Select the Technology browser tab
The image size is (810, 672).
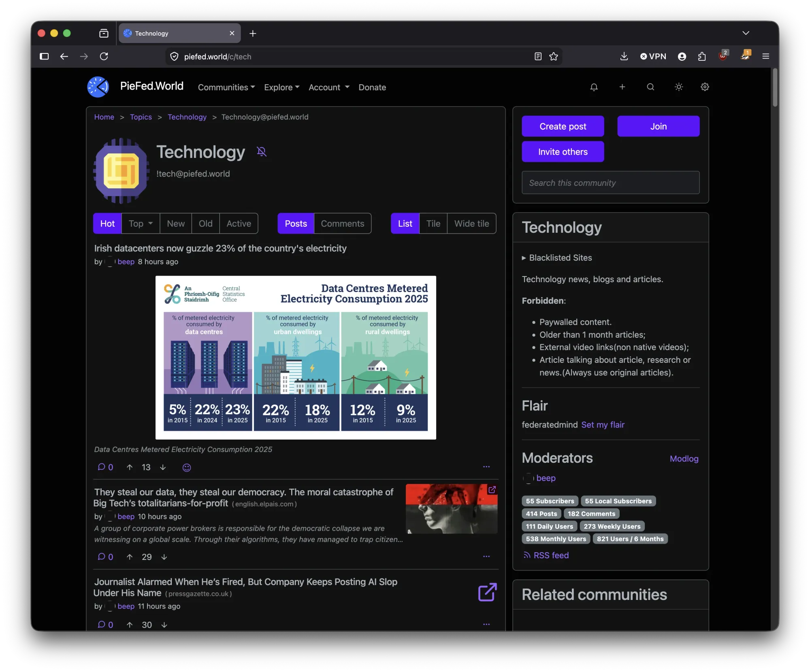[179, 33]
